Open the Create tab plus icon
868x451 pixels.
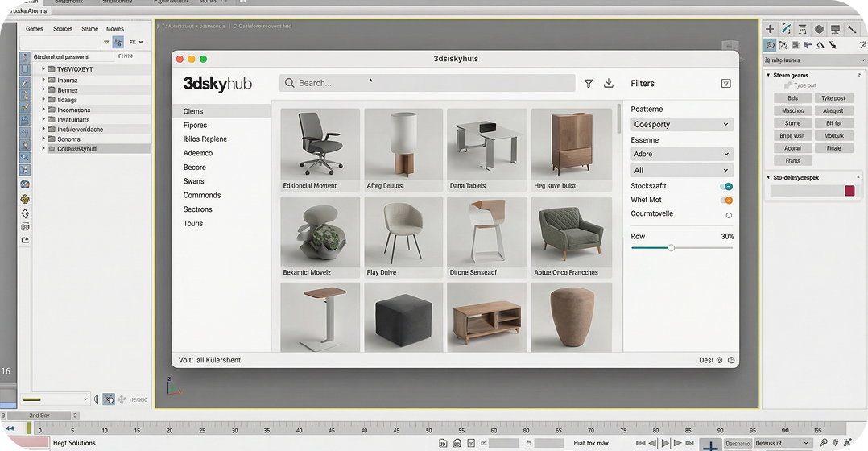[x=769, y=29]
